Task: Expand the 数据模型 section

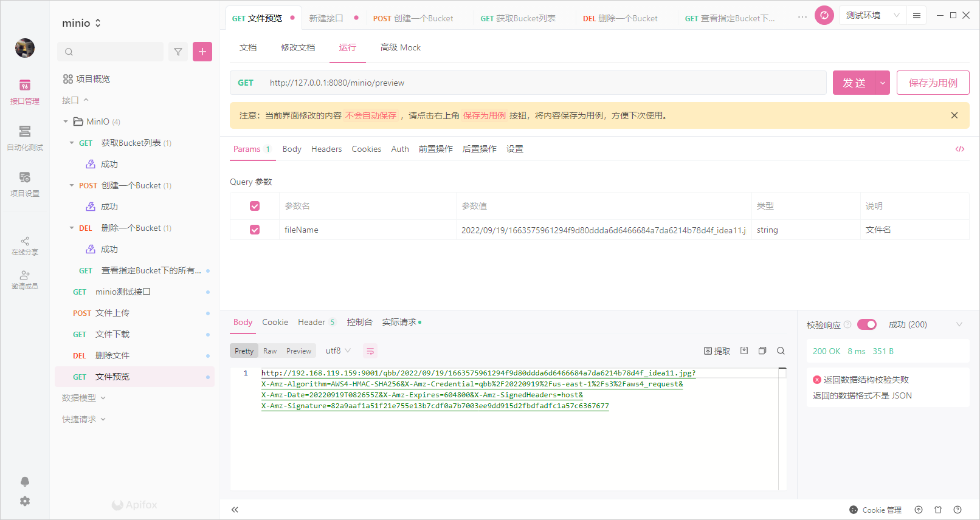Action: pos(84,398)
